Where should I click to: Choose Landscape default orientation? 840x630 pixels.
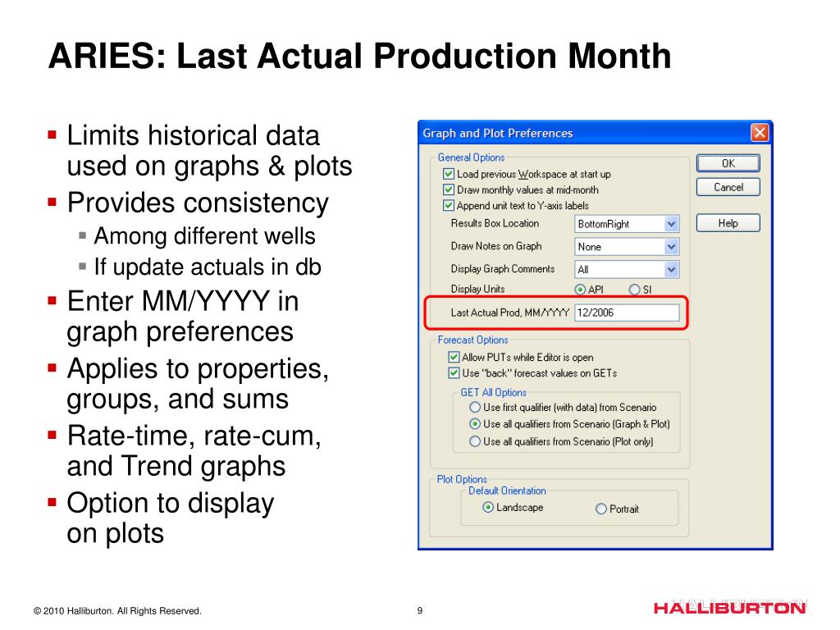click(x=488, y=507)
